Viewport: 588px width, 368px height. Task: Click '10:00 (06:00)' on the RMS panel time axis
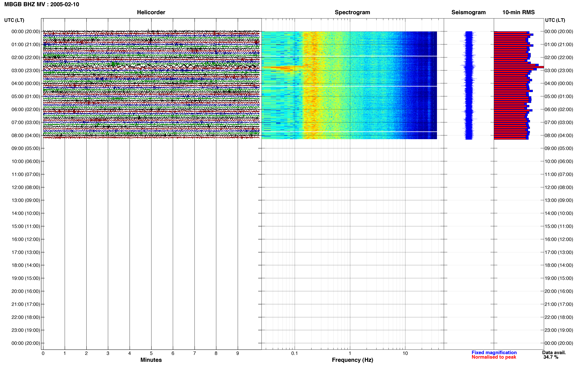tap(559, 161)
